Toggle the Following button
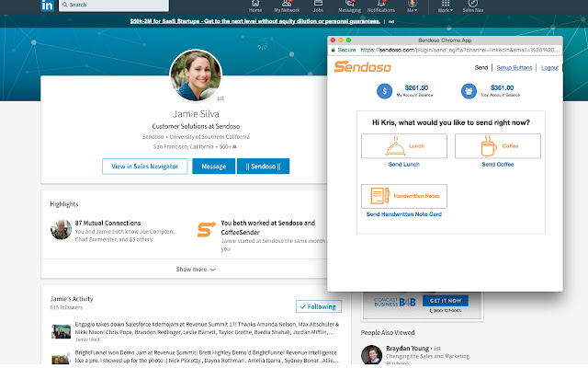The image size is (588, 368). (x=319, y=306)
